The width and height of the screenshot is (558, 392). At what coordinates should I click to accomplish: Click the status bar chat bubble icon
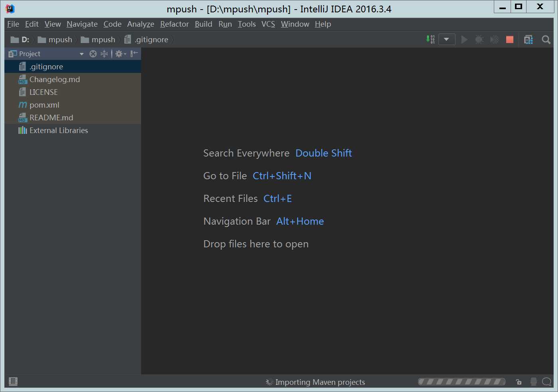pyautogui.click(x=547, y=382)
